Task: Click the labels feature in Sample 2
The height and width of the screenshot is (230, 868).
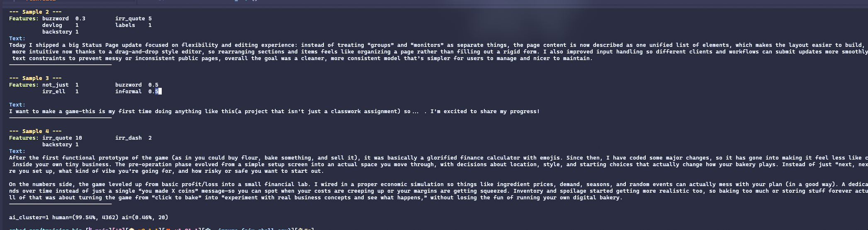Action: coord(125,25)
